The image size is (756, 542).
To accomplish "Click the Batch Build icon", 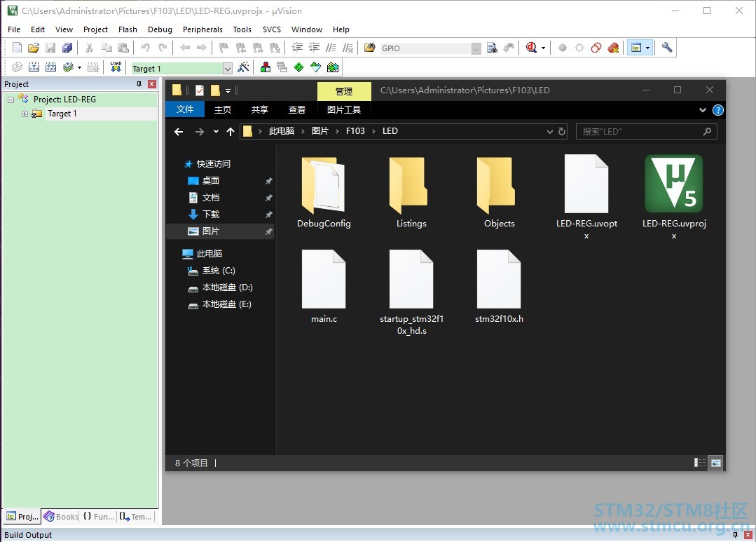I will coord(68,67).
